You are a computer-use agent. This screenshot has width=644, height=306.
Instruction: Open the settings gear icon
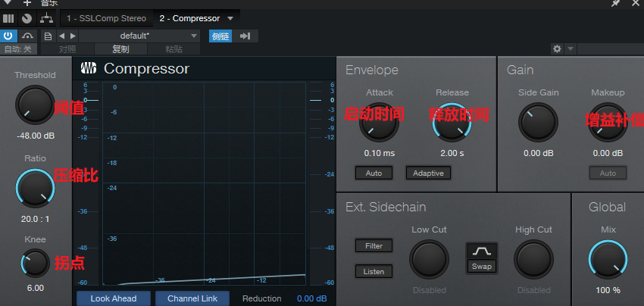557,49
